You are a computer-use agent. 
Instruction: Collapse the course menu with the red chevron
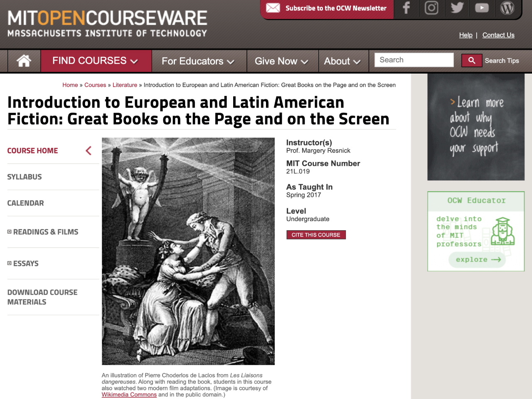[89, 150]
